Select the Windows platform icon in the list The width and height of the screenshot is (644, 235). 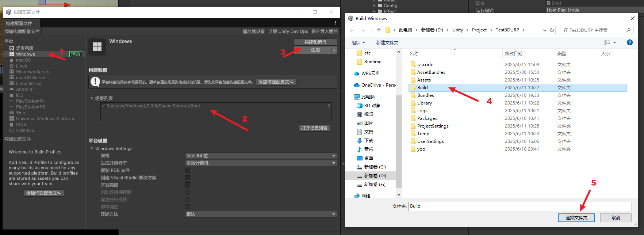point(12,54)
